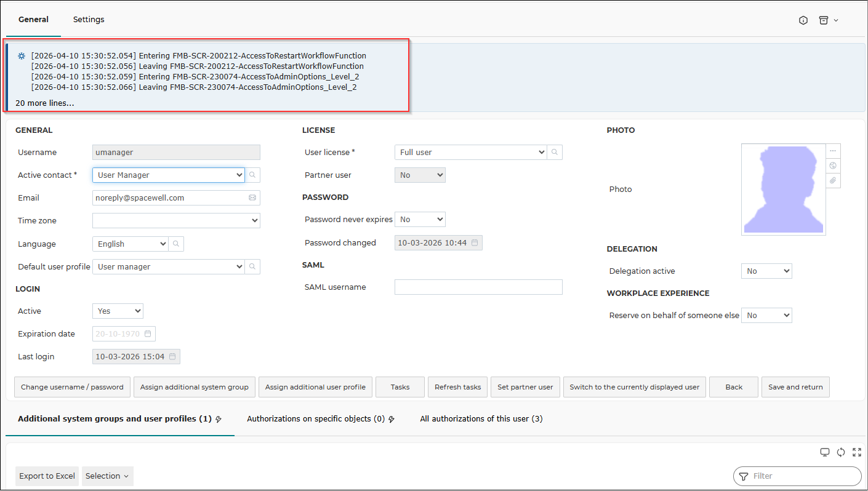Click the envelope icon in Email field
868x491 pixels.
[x=252, y=198]
